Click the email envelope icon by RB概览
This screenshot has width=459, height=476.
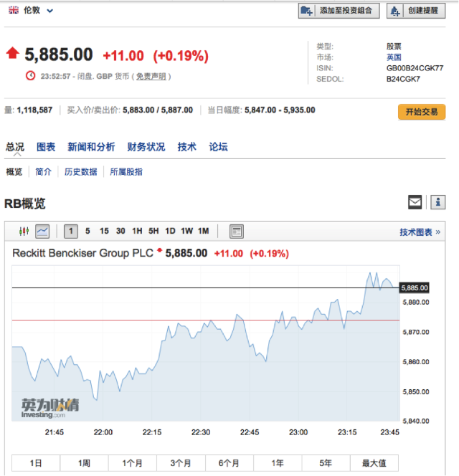[415, 202]
